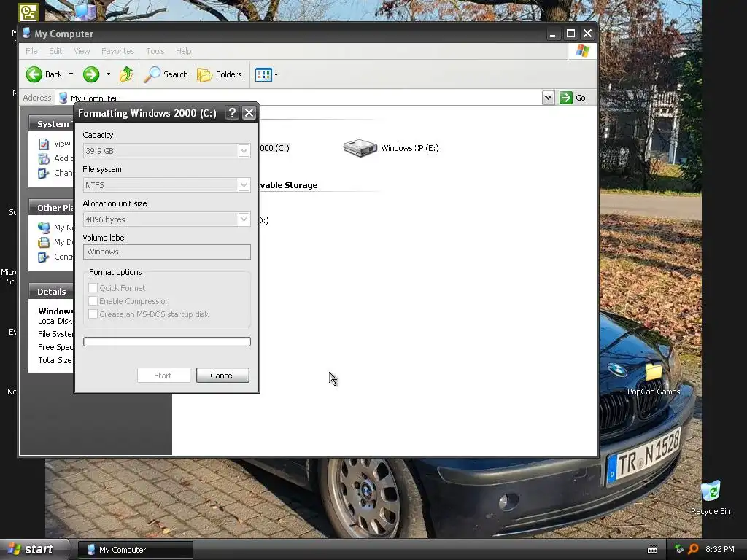This screenshot has width=747, height=560.
Task: Click the Volume label input field
Action: tap(167, 252)
